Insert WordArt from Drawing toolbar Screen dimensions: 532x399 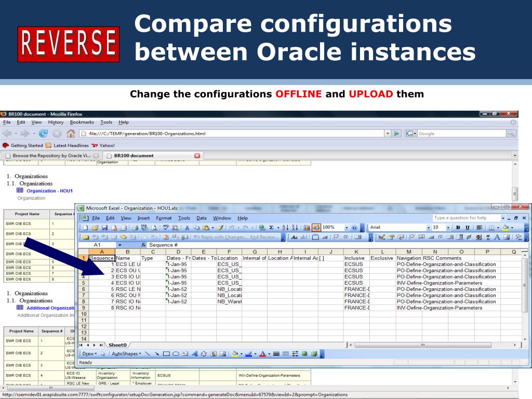click(194, 353)
